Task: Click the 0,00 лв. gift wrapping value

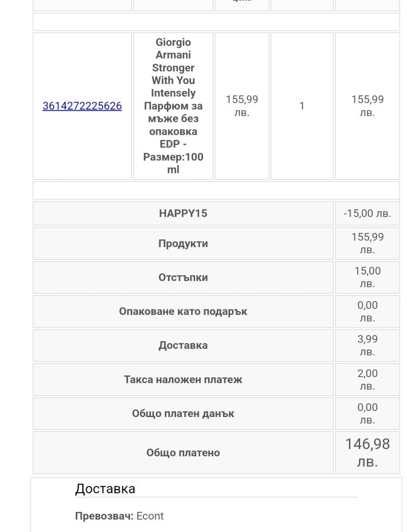Action: 367,311
